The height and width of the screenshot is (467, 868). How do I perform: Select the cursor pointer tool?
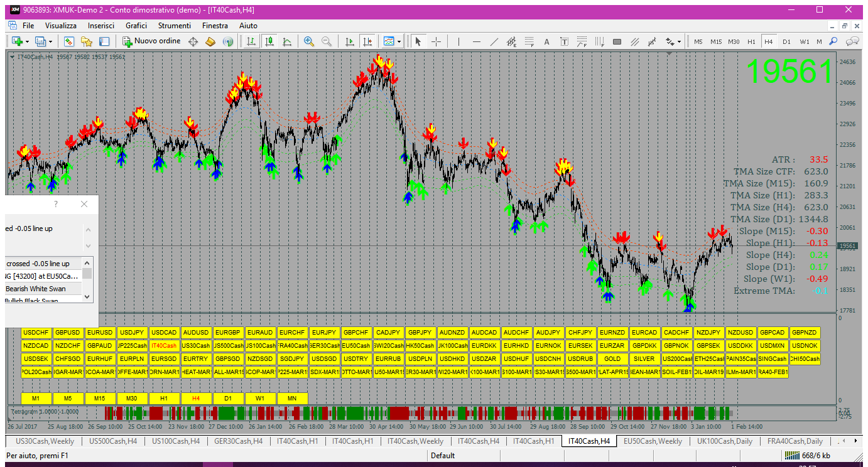(x=418, y=41)
